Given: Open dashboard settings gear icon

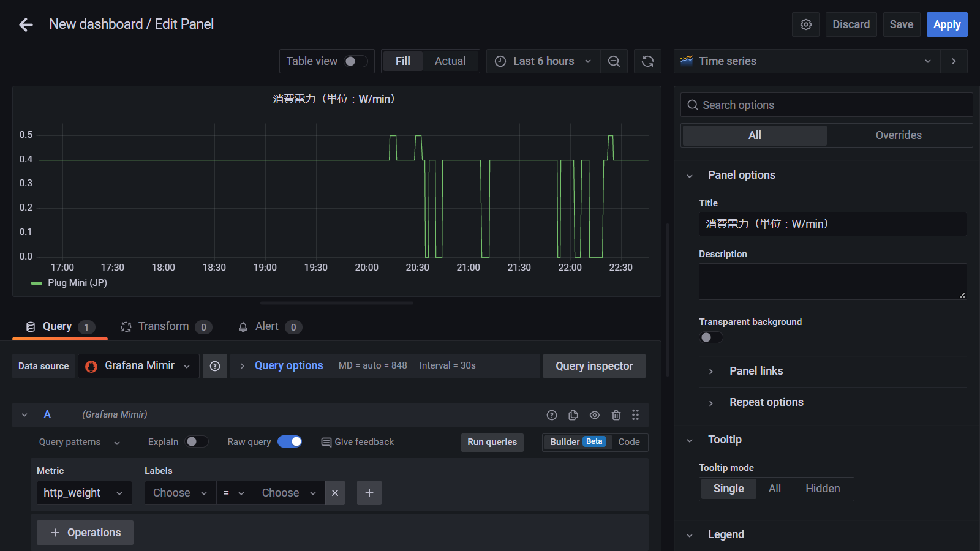Looking at the screenshot, I should (x=805, y=24).
